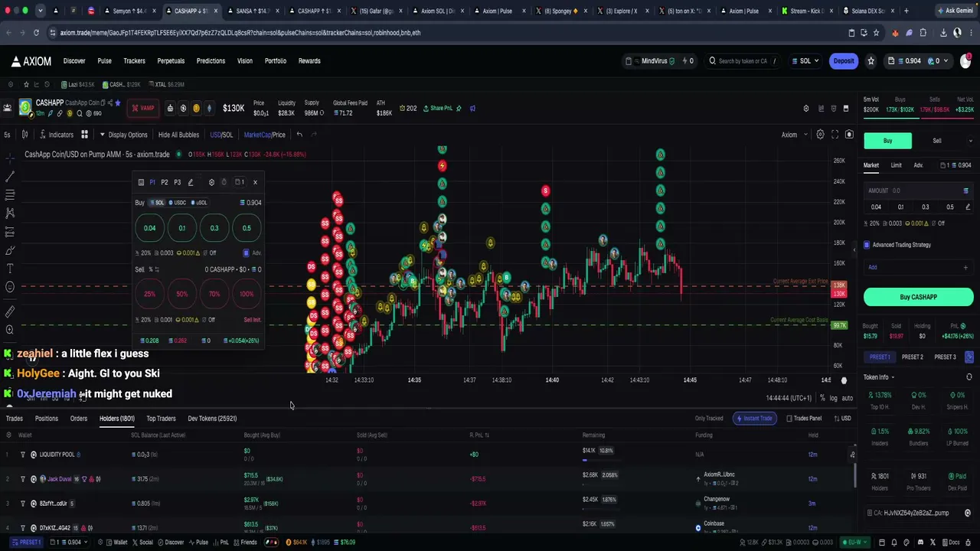Open floating trade panel settings icon
The width and height of the screenshot is (980, 551).
pyautogui.click(x=211, y=182)
